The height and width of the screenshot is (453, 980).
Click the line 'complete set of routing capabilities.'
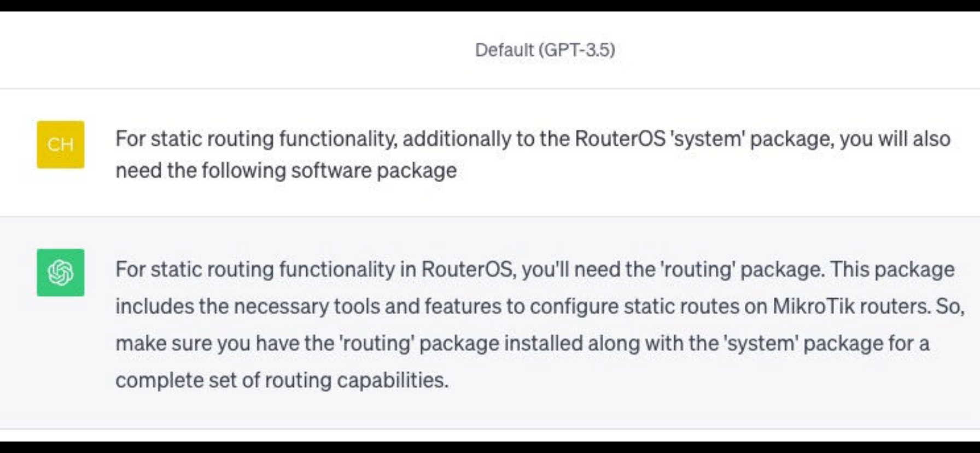tap(282, 380)
